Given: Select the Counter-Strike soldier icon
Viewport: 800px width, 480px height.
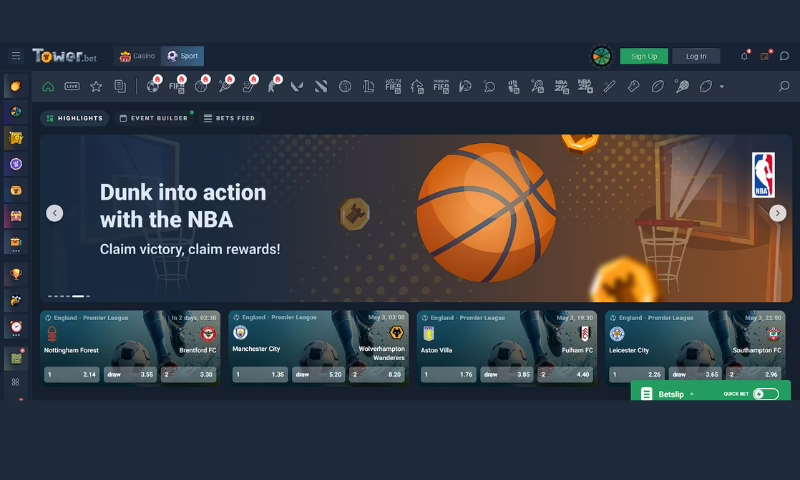Looking at the screenshot, I should point(273,86).
